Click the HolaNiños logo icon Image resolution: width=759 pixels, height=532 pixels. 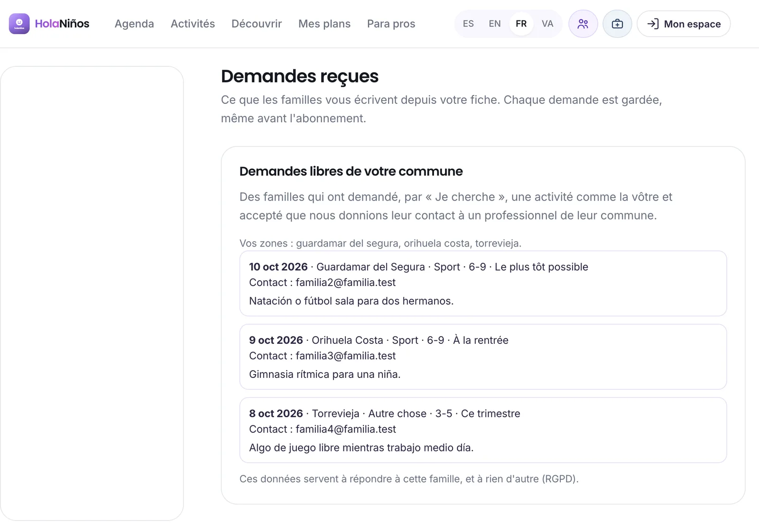[x=19, y=24]
